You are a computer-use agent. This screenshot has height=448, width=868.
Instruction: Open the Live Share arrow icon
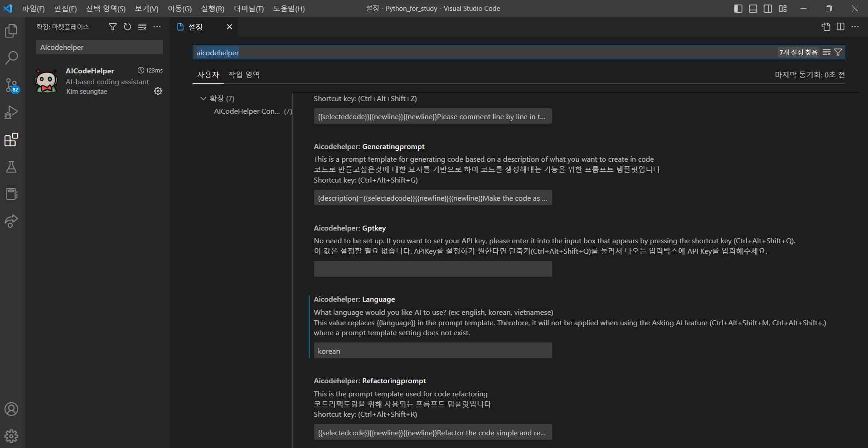[11, 221]
